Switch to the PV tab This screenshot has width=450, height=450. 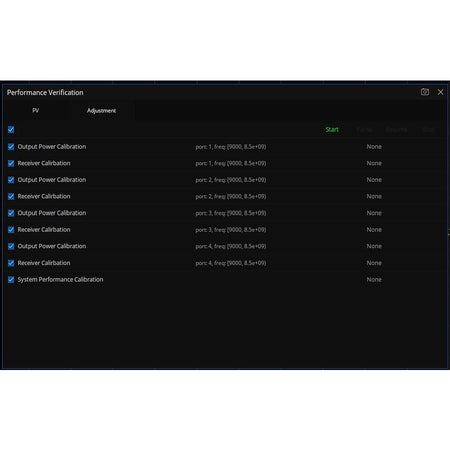point(36,110)
